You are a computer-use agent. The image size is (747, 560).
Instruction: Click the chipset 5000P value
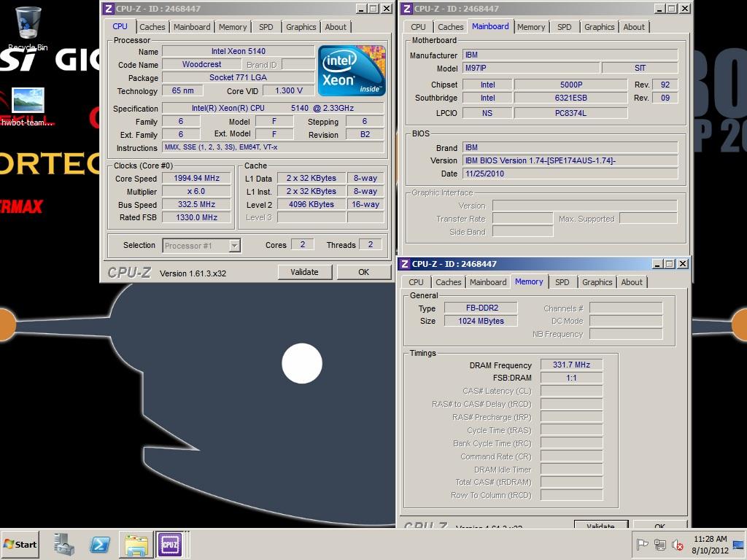coord(570,85)
